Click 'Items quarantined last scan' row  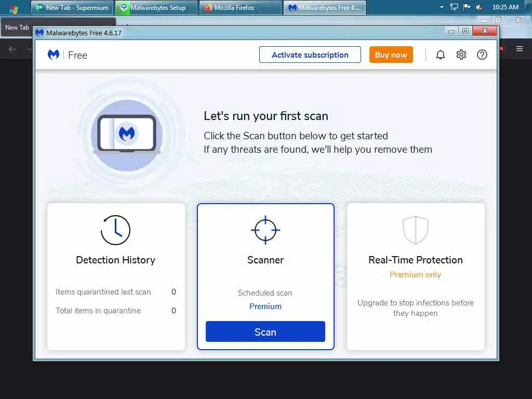116,292
